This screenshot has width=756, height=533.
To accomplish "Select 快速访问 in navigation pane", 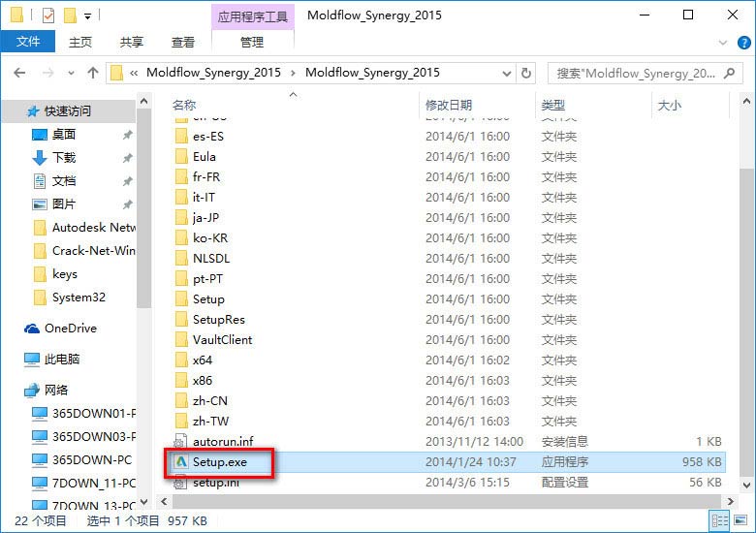I will click(68, 111).
